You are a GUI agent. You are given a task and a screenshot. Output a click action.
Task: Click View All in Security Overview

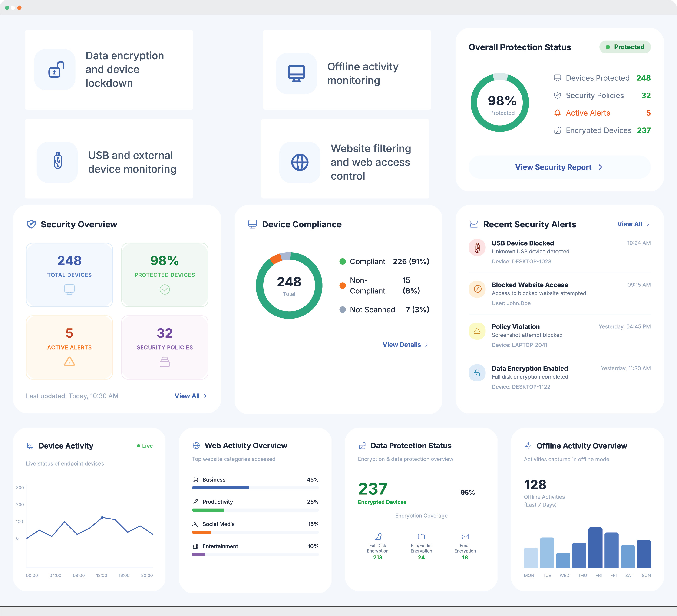190,396
